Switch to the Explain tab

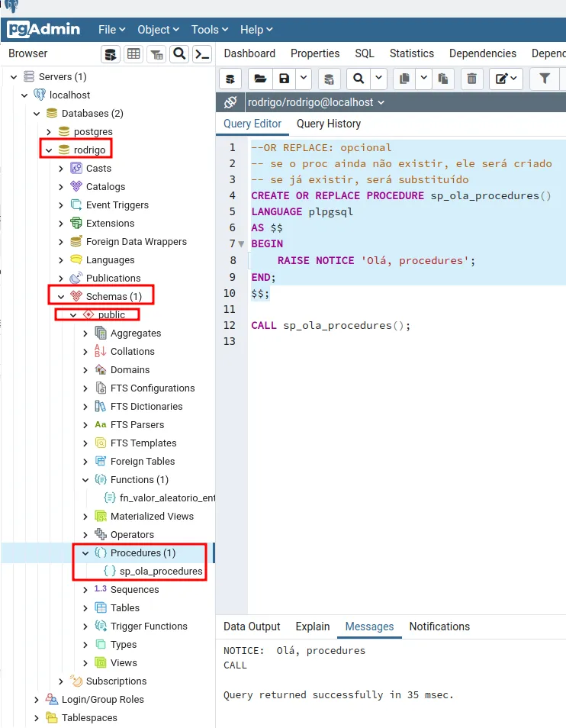pos(313,627)
